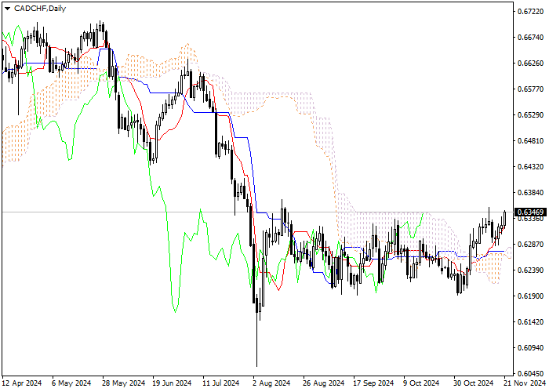Click the 21 Nov 2024 date label
549x392 pixels.
(525, 383)
